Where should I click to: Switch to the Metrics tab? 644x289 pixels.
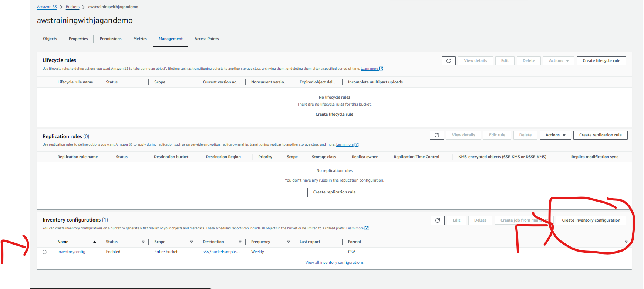tap(140, 39)
